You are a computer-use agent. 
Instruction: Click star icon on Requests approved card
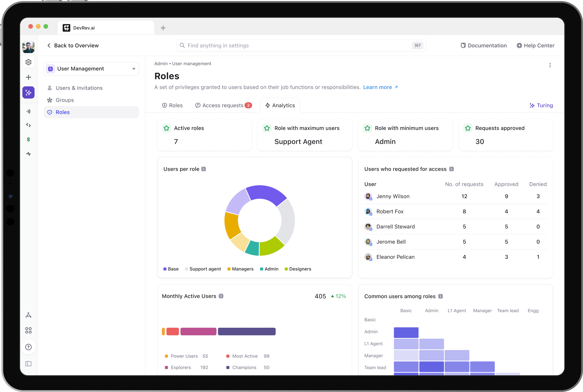[x=468, y=128]
